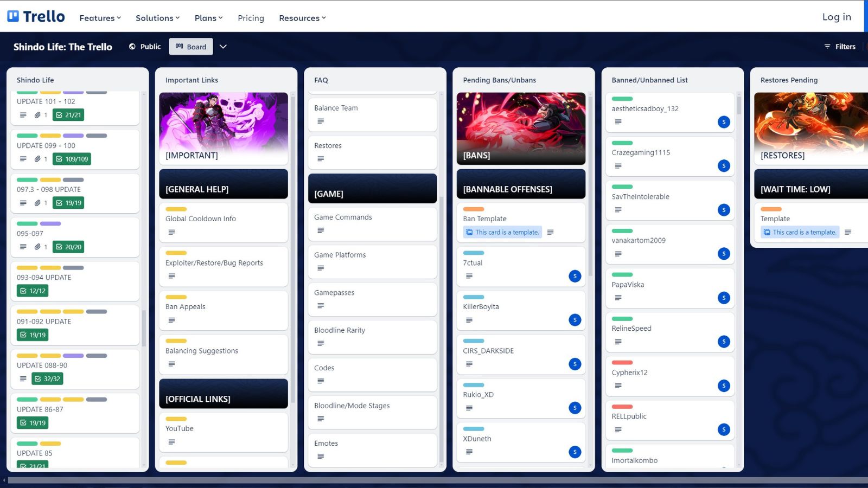The image size is (868, 488).
Task: Open the [WAIT TIME: LOW] header card
Action: click(x=811, y=184)
